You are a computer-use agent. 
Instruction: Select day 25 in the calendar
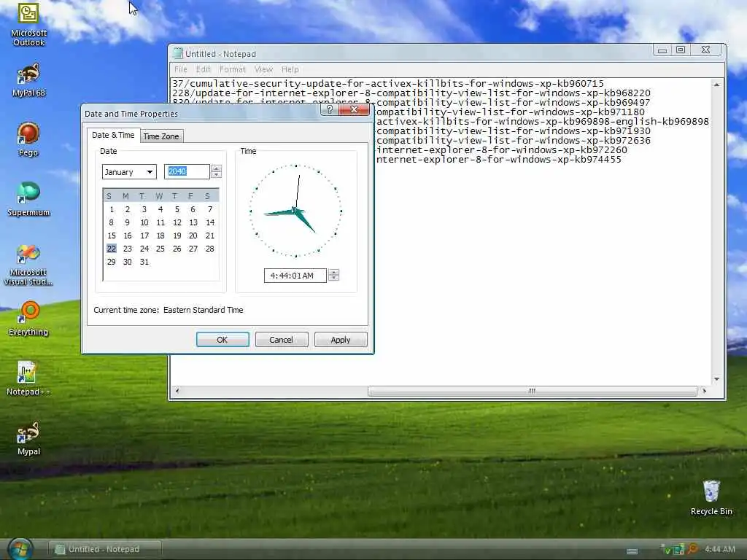[x=160, y=249]
